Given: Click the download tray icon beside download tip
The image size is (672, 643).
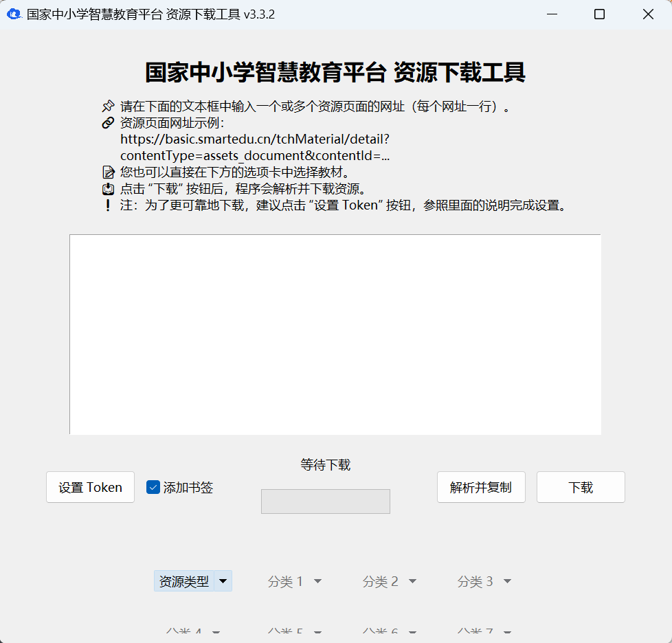Looking at the screenshot, I should click(108, 189).
